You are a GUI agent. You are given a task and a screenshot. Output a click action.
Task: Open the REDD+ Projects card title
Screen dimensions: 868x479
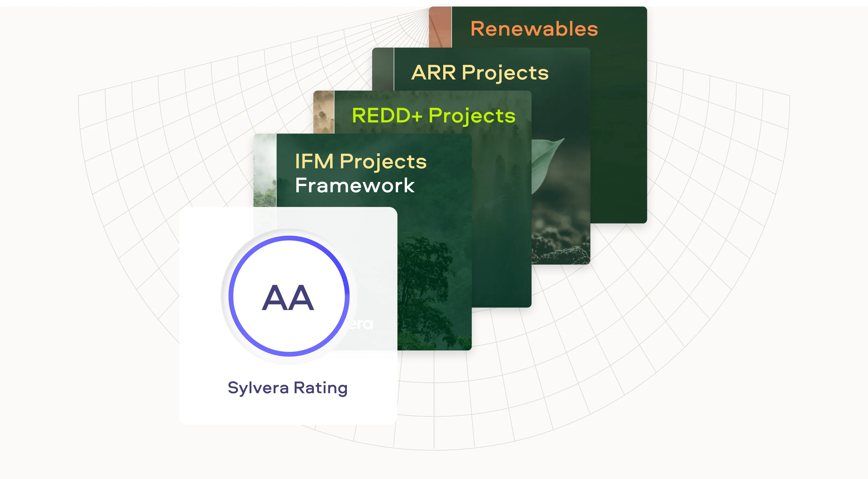click(433, 116)
